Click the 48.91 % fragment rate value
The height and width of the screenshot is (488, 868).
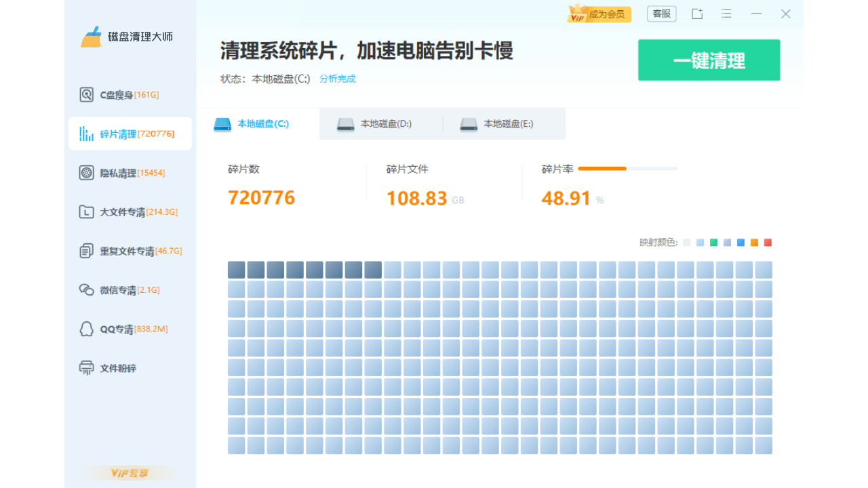572,199
